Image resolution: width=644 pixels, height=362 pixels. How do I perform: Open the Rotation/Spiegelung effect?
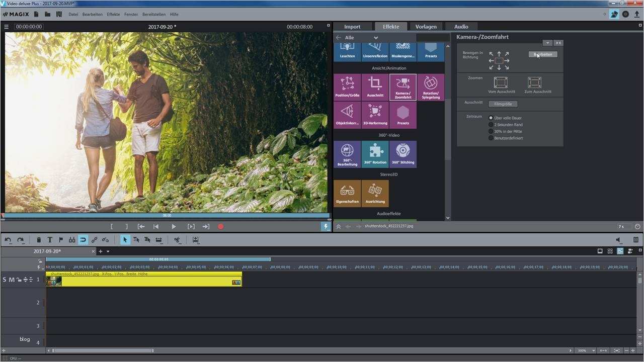click(x=431, y=86)
